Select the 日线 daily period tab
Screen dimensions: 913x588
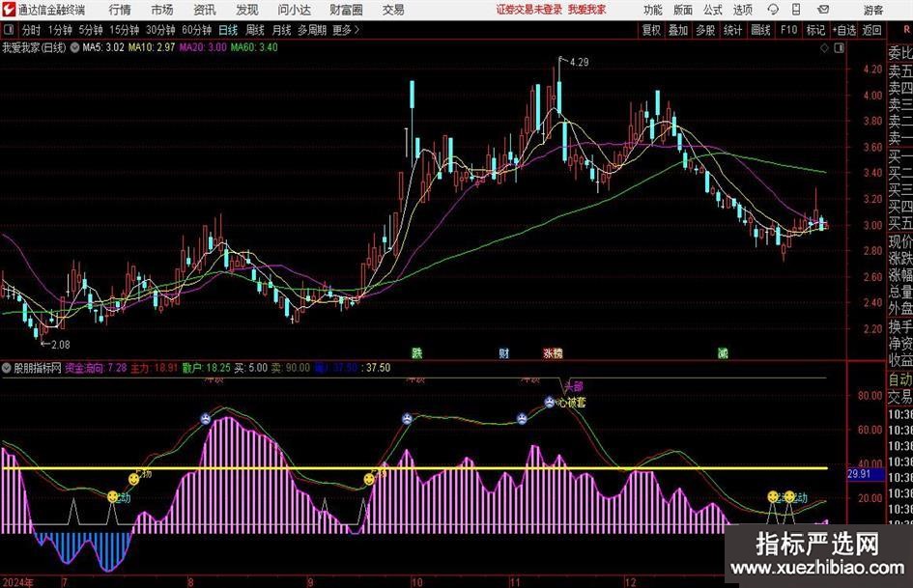click(x=228, y=30)
